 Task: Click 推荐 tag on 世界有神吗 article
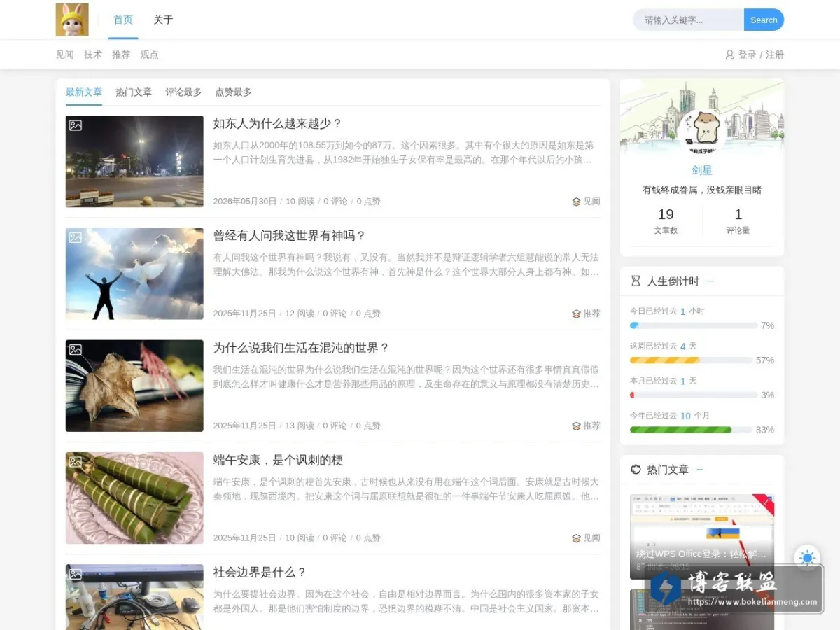[x=591, y=314]
